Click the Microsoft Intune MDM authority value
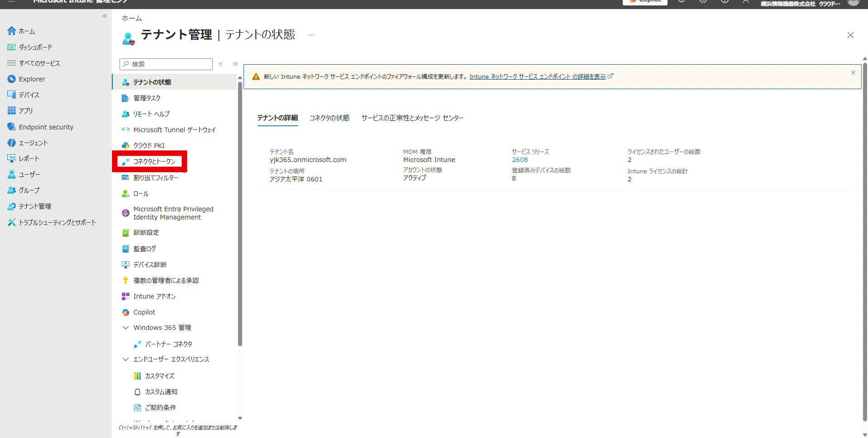The image size is (868, 438). 429,160
